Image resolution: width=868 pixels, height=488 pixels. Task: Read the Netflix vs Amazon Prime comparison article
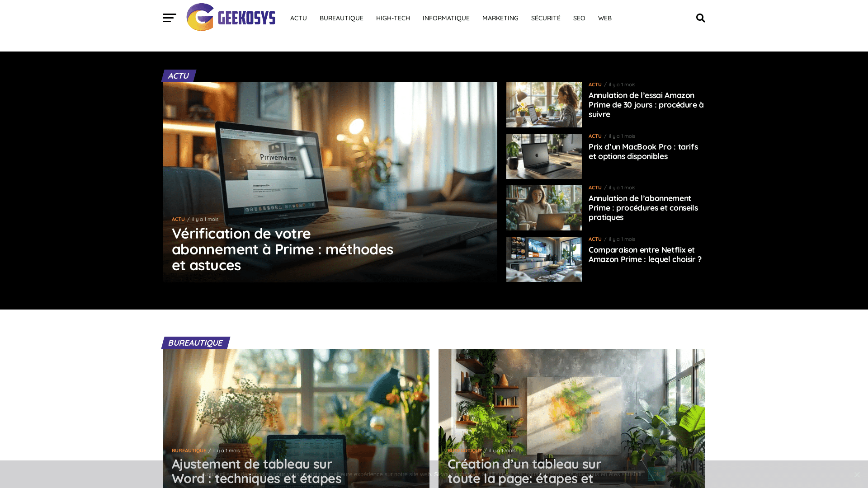(645, 254)
